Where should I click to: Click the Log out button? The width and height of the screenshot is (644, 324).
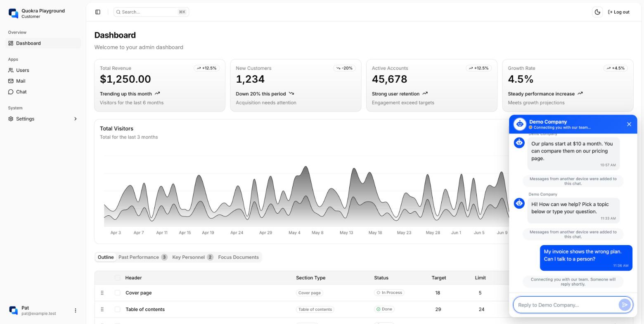pos(619,12)
